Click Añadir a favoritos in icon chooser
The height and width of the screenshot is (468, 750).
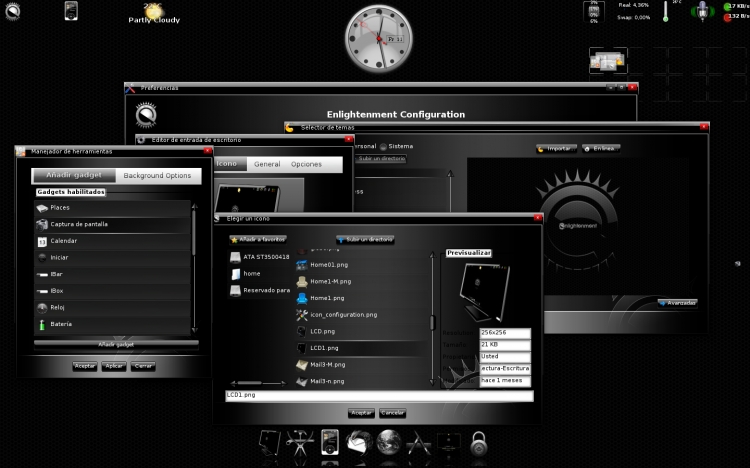tap(258, 239)
